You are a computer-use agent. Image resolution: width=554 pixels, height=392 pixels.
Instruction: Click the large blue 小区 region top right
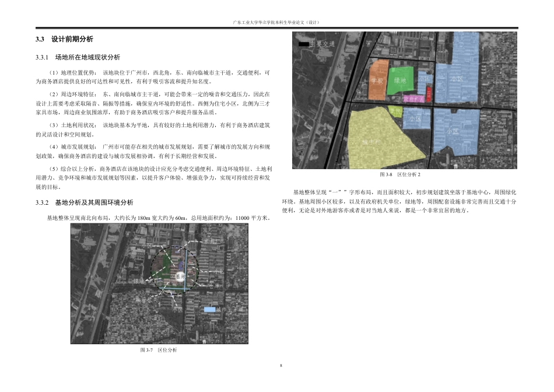(x=457, y=79)
